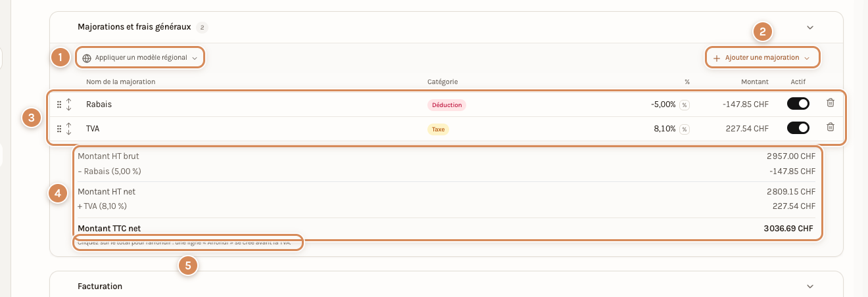Open the Ajouter une majoration dropdown

pyautogui.click(x=763, y=58)
